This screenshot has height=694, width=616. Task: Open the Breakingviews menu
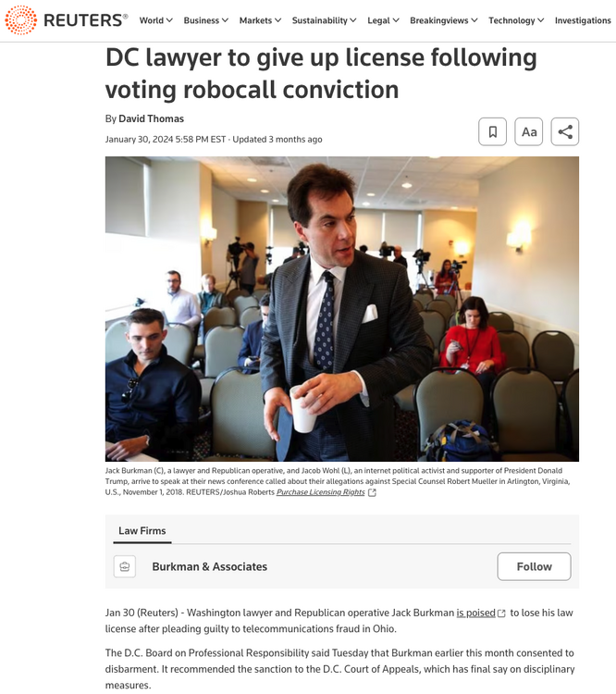tap(444, 20)
